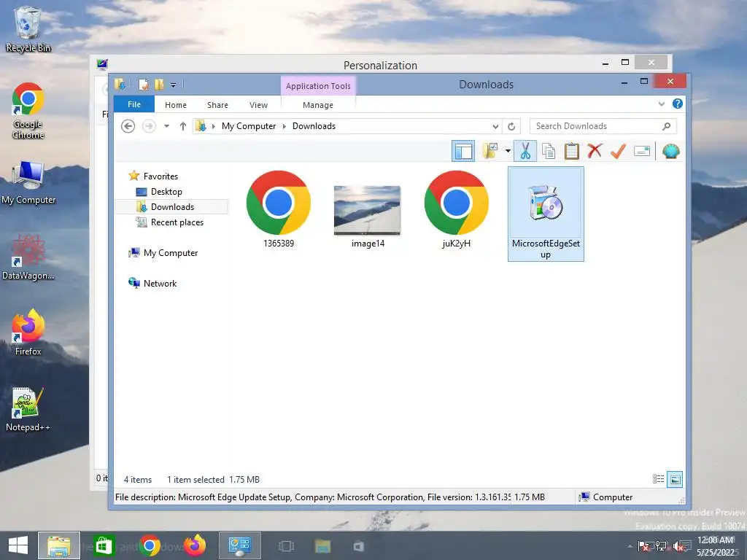The height and width of the screenshot is (560, 747).
Task: Open the Windows Start button
Action: coord(18,545)
